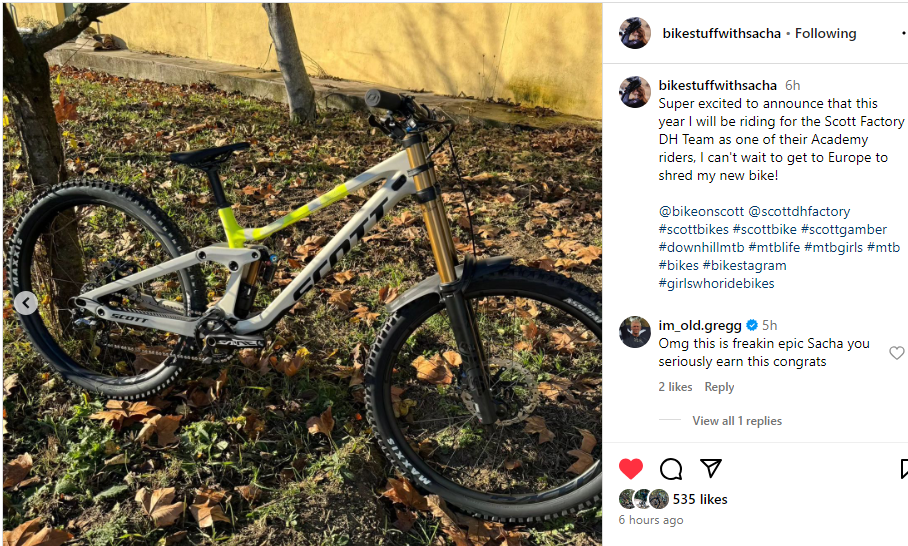This screenshot has width=908, height=546.
Task: Expand View all 1 replies
Action: pyautogui.click(x=737, y=421)
